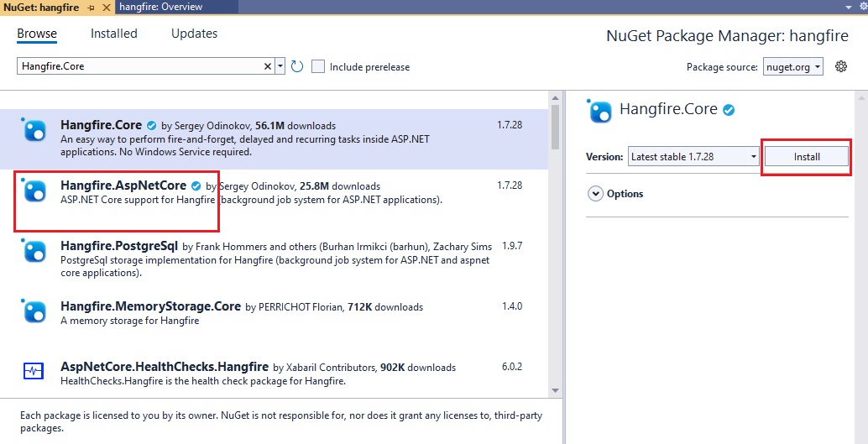Click in the Hangfire.Core search field

[x=139, y=66]
